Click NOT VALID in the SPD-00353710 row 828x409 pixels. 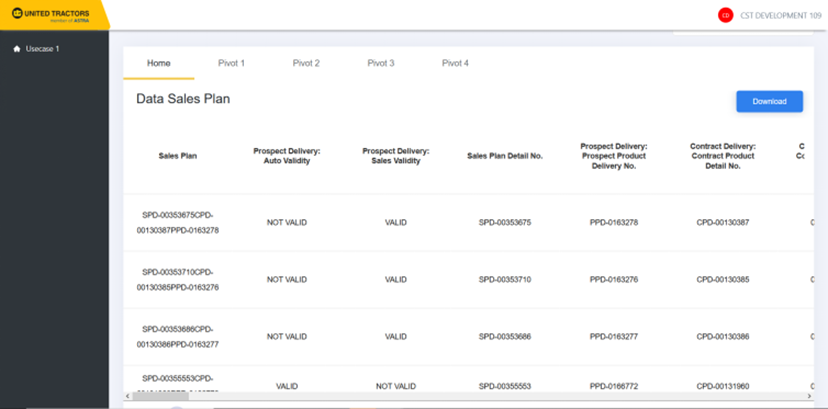coord(287,280)
